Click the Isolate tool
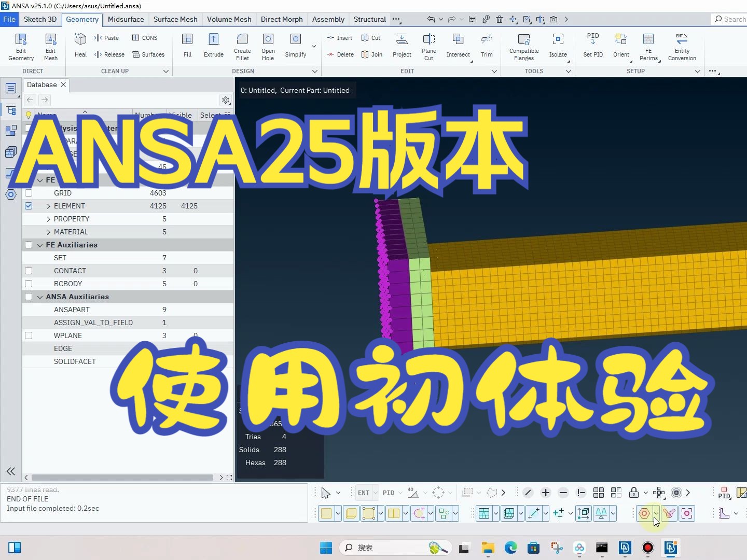Image resolution: width=747 pixels, height=560 pixels. (558, 46)
